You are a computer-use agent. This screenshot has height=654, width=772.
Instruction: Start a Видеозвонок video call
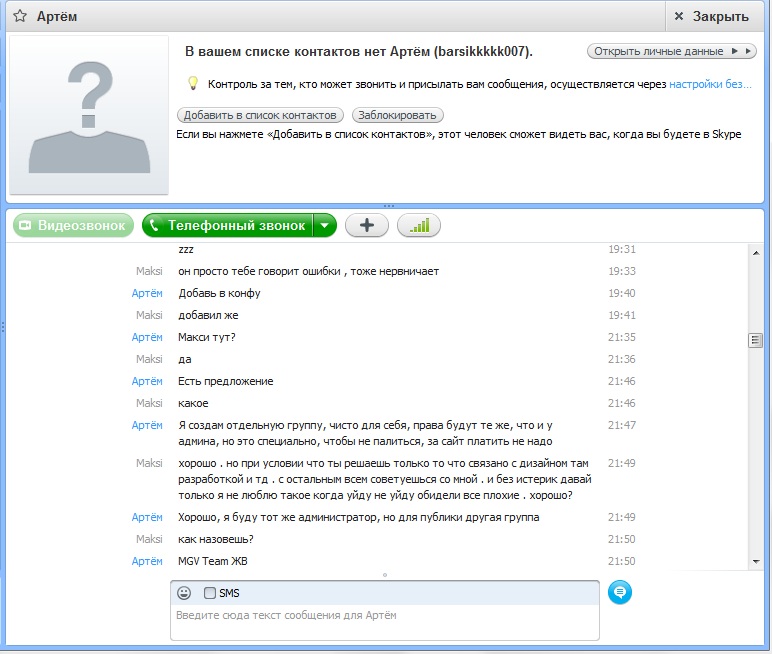[x=73, y=226]
